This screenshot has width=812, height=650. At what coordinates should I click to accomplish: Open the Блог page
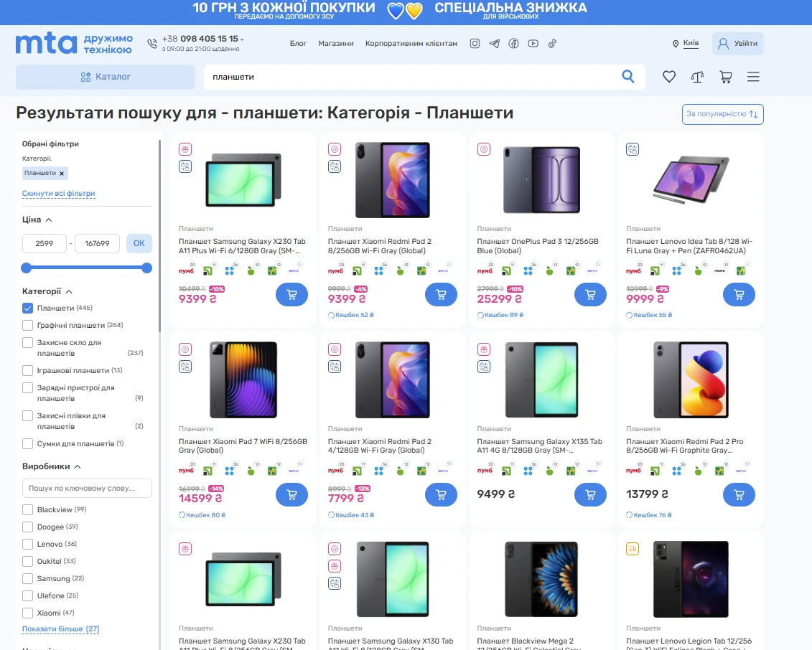point(298,44)
